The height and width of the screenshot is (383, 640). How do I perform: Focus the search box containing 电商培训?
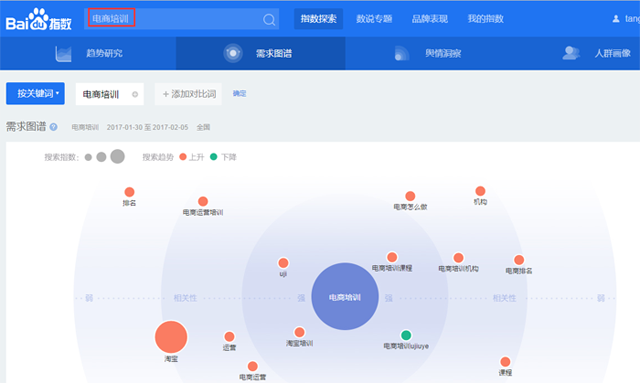182,19
